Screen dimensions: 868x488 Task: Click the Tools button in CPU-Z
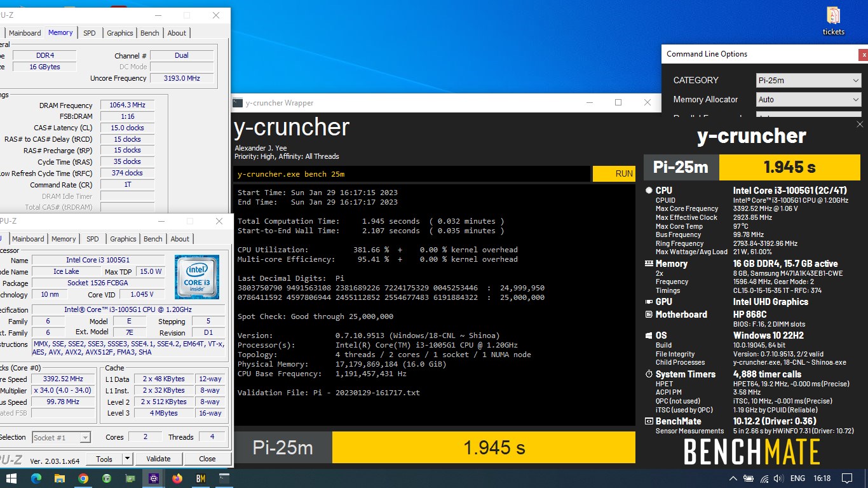[104, 459]
